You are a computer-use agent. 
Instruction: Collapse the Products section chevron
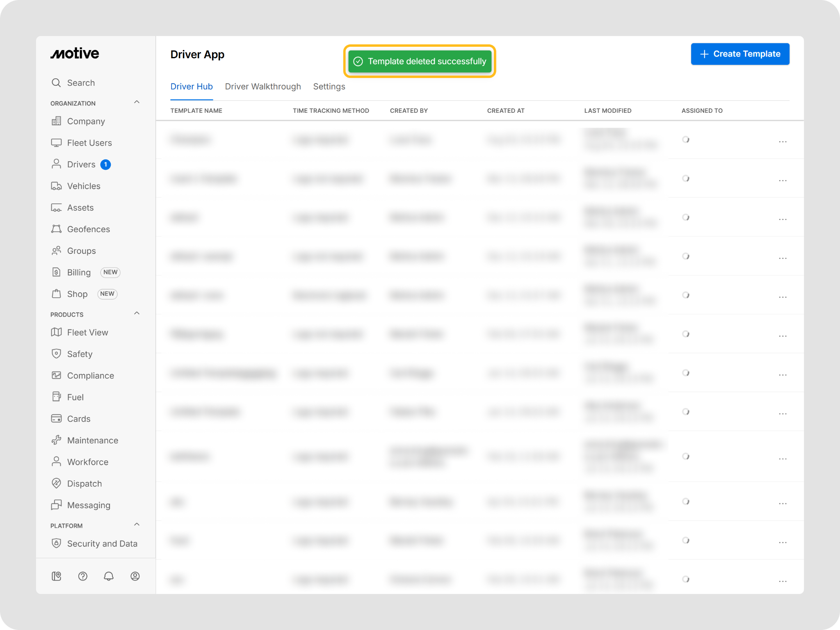(x=137, y=313)
